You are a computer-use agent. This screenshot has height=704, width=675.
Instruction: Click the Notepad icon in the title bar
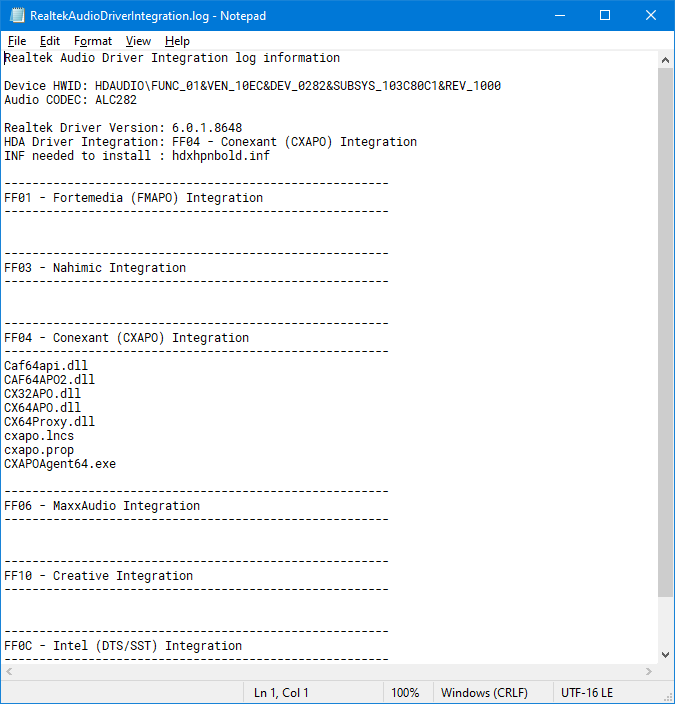pyautogui.click(x=17, y=15)
